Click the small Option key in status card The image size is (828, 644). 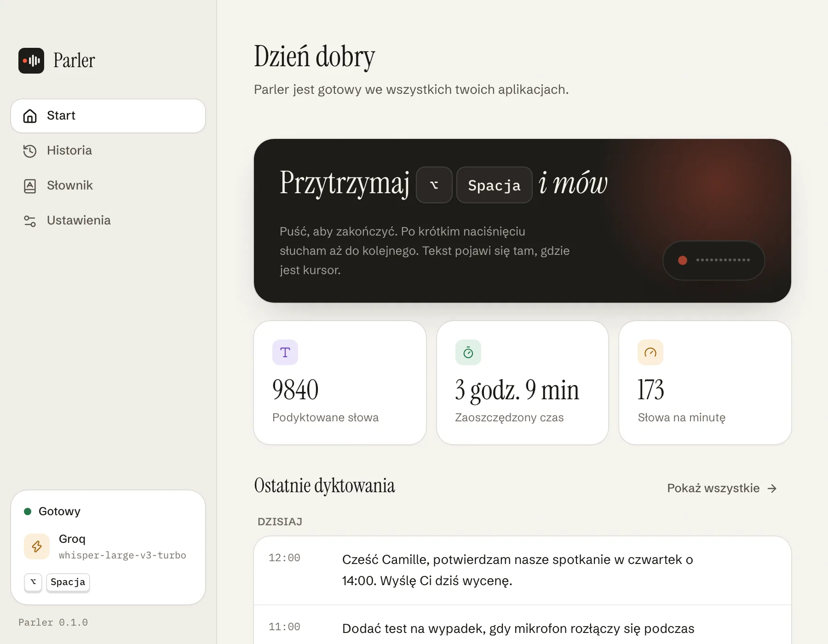33,582
